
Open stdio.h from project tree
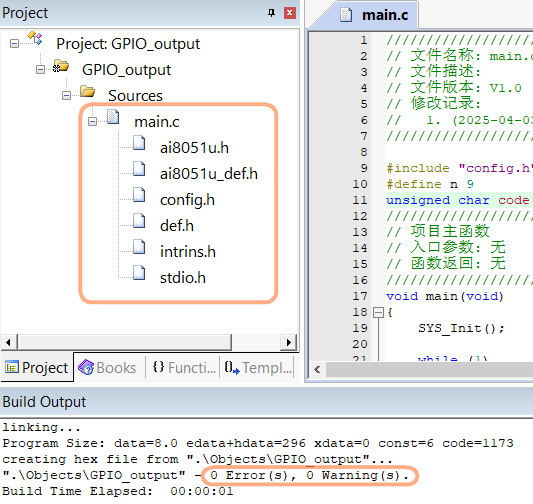(x=183, y=278)
